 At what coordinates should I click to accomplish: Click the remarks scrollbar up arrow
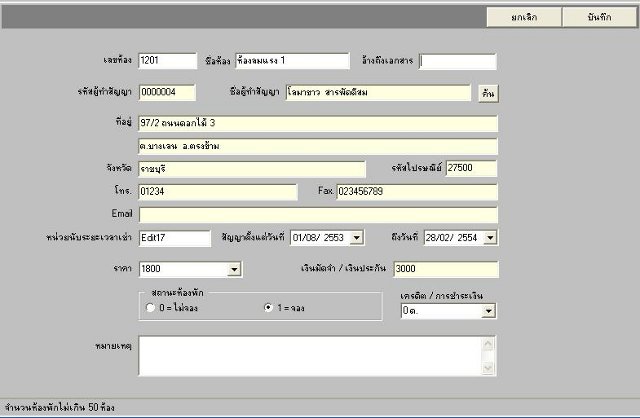[488, 344]
